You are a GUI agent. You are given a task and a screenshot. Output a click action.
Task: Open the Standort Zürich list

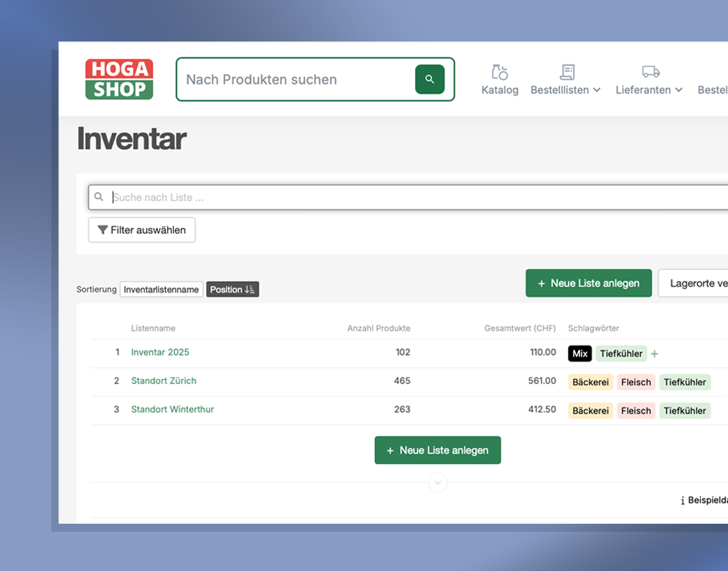(x=164, y=380)
